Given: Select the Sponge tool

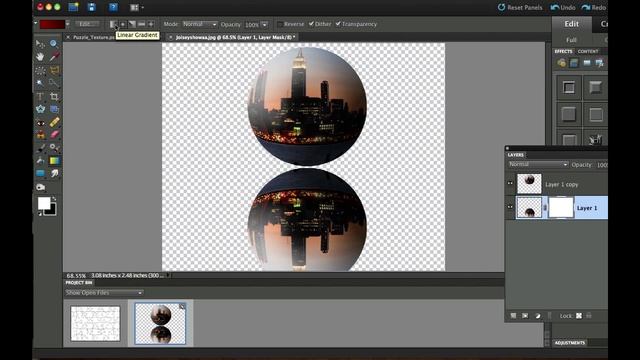Looking at the screenshot, I should coord(40,187).
